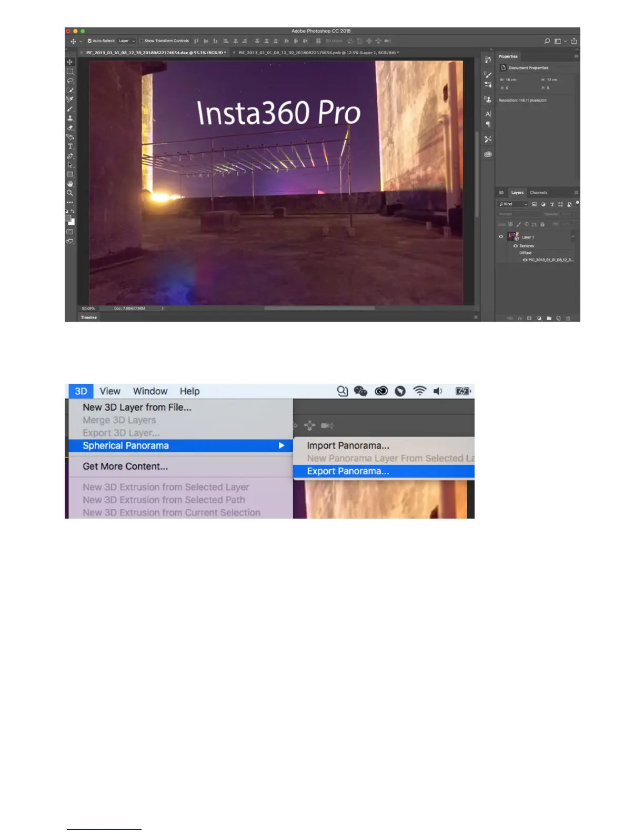Screen dimensions: 644x834
Task: Choose Import Panorama menu item
Action: [384, 446]
